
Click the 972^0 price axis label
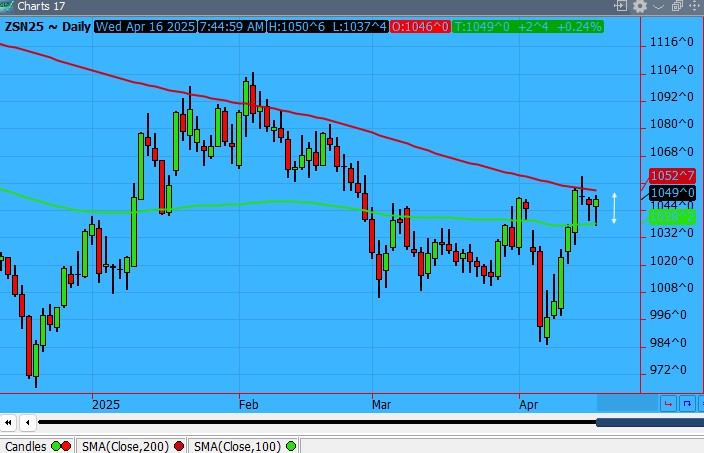point(668,369)
